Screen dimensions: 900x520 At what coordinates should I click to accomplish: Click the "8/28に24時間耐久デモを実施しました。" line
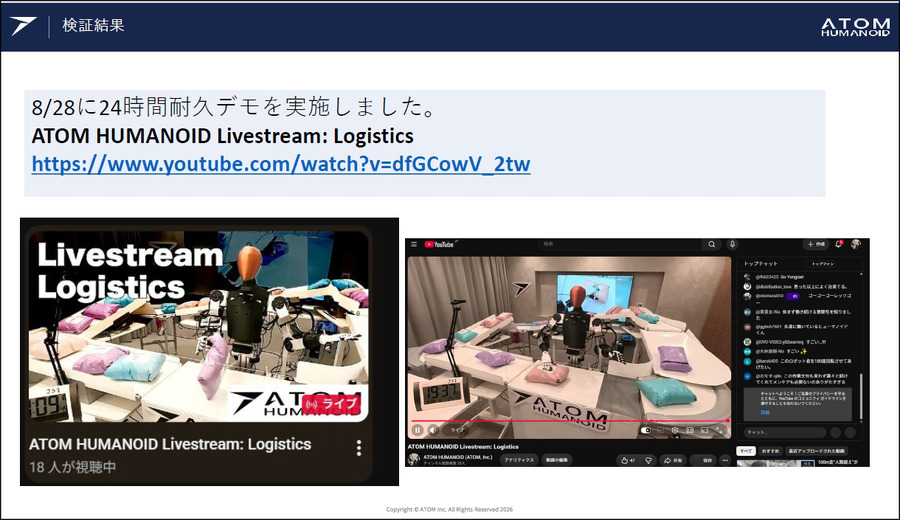(234, 107)
